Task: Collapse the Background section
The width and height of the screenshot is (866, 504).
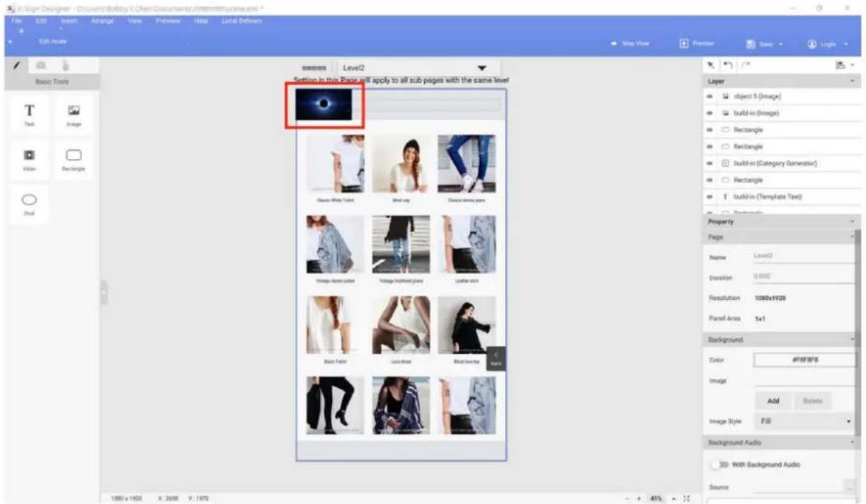Action: click(853, 340)
